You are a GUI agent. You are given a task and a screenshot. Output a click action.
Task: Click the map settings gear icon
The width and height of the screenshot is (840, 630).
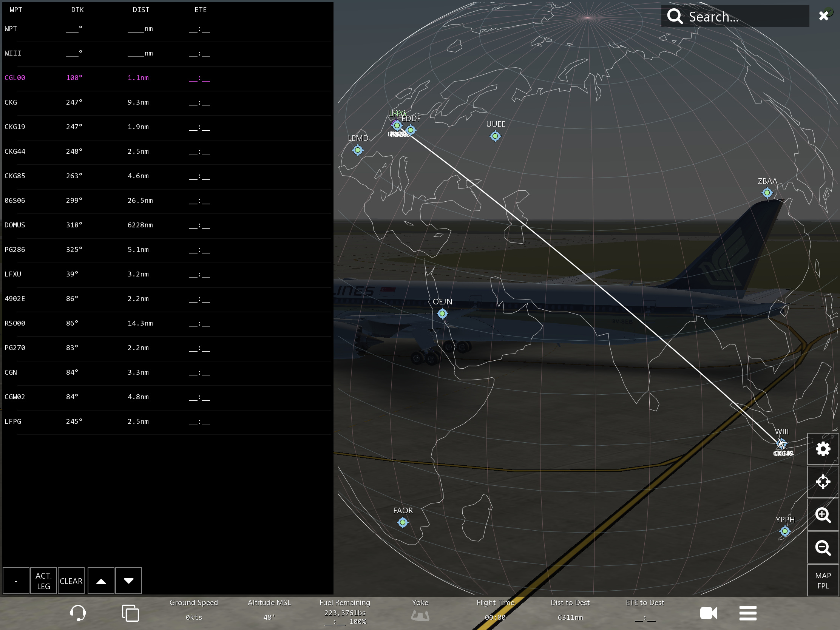tap(823, 449)
